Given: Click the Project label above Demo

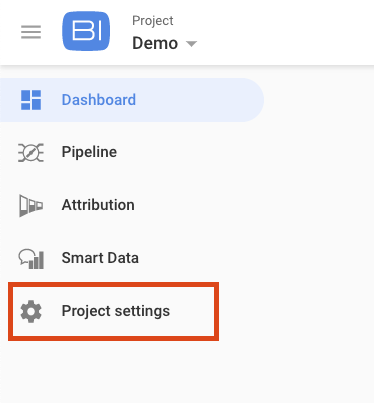Looking at the screenshot, I should point(153,21).
